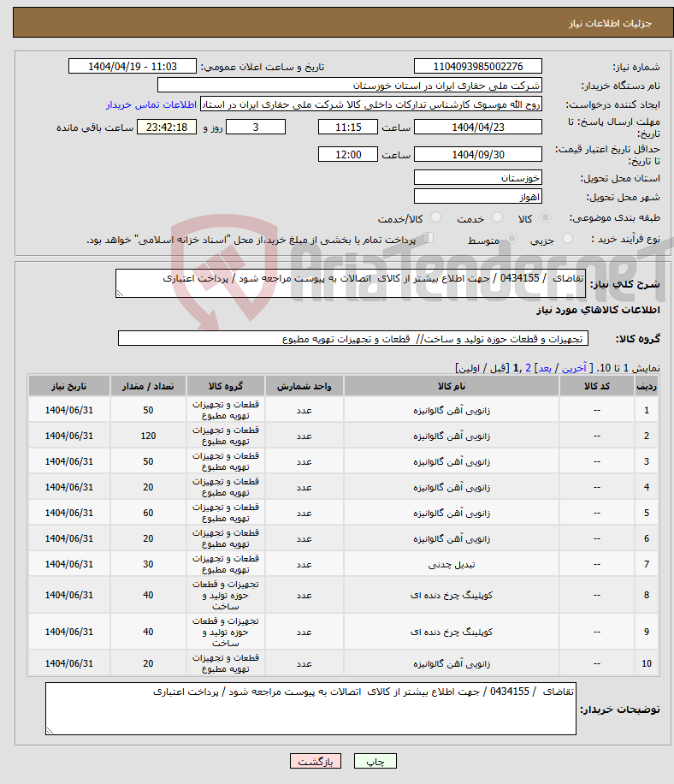This screenshot has height=784, width=674.
Task: Click row number 10 cell
Action: coord(647,663)
